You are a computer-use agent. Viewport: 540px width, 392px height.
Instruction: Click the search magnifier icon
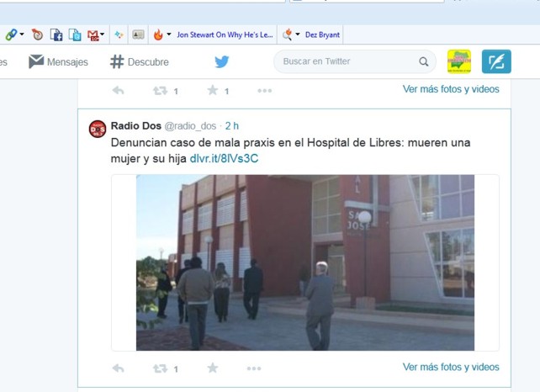(x=424, y=61)
